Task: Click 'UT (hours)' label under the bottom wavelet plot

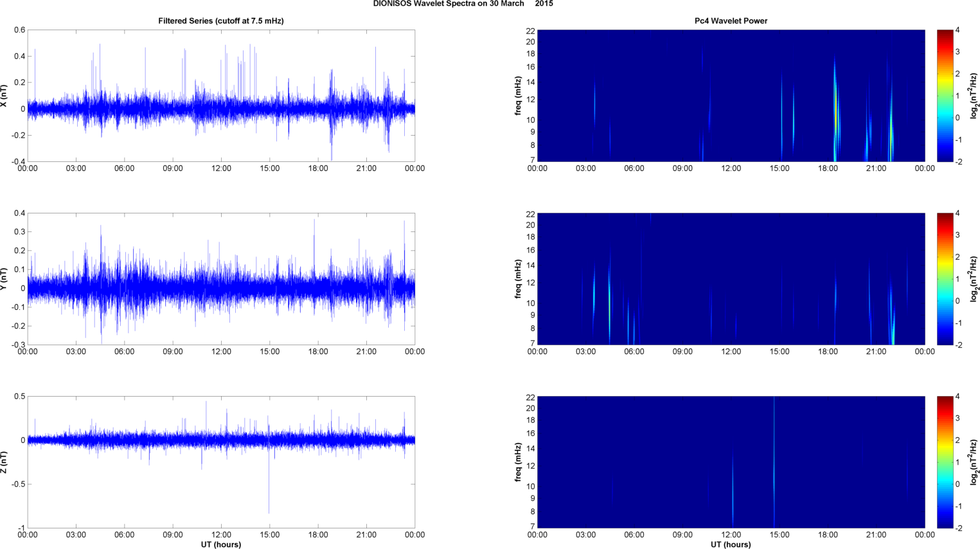Action: click(731, 544)
